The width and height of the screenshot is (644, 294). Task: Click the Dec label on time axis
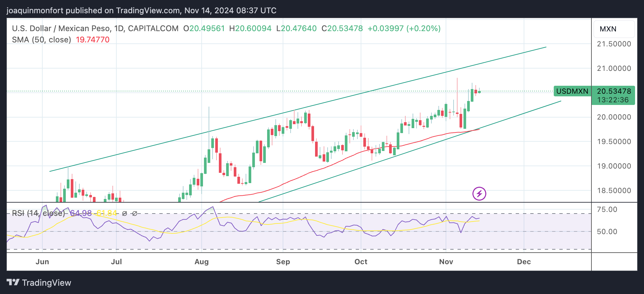click(x=524, y=262)
